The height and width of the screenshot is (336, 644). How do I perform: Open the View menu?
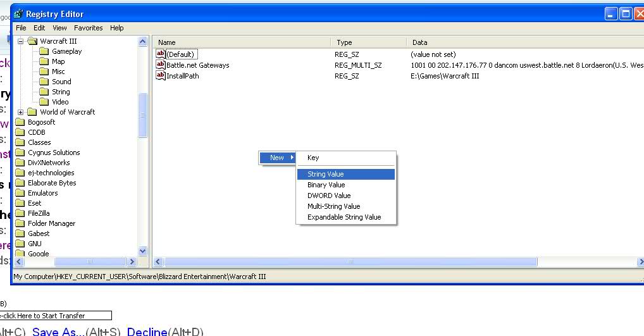(59, 28)
